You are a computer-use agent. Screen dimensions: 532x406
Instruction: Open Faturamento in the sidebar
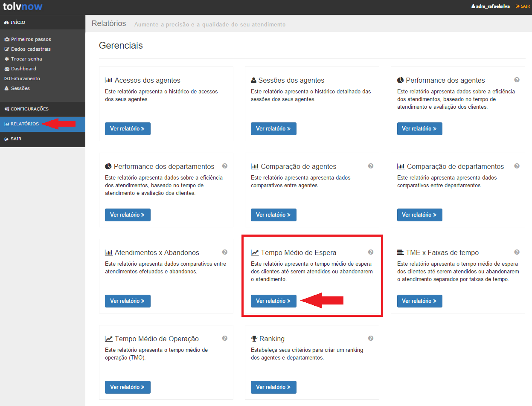22,78
